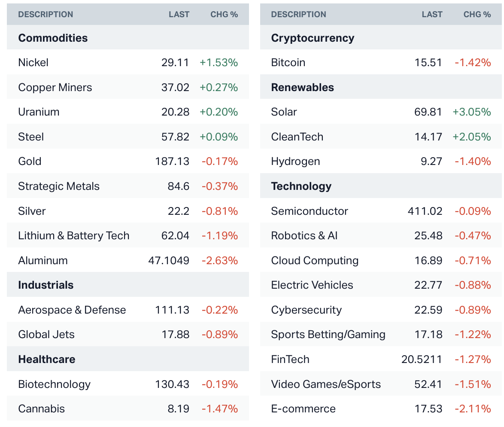504x427 pixels.
Task: Click the Robotics & AI row
Action: click(x=304, y=236)
